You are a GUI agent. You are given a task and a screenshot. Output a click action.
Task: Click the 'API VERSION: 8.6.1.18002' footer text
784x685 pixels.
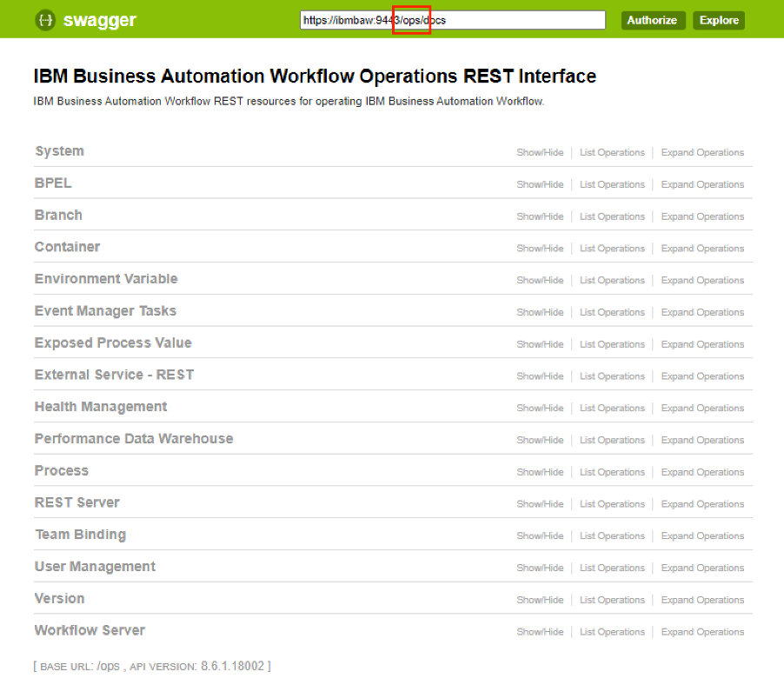tap(197, 667)
